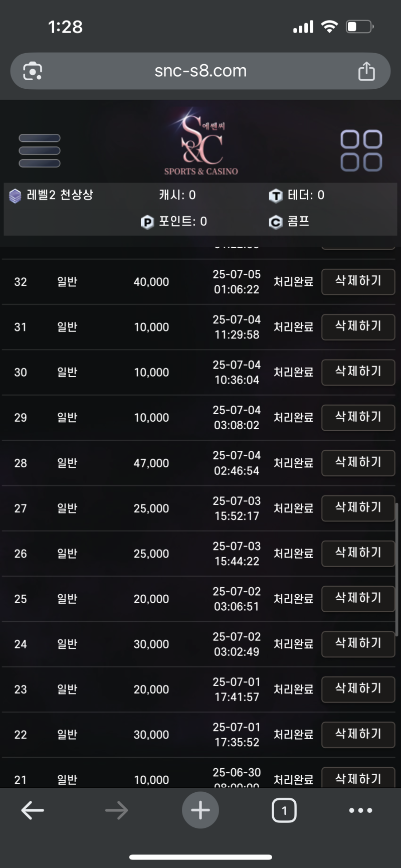Tap the level 2 gem icon

coord(15,196)
